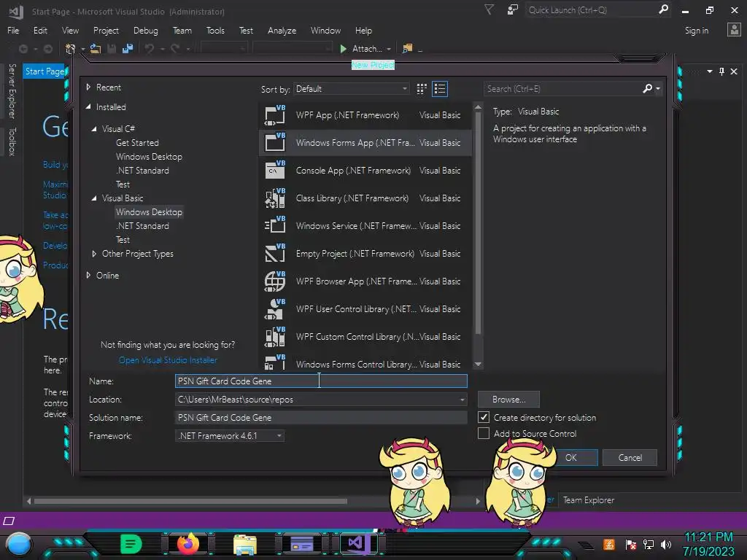
Task: Open the Analyze menu
Action: click(282, 31)
